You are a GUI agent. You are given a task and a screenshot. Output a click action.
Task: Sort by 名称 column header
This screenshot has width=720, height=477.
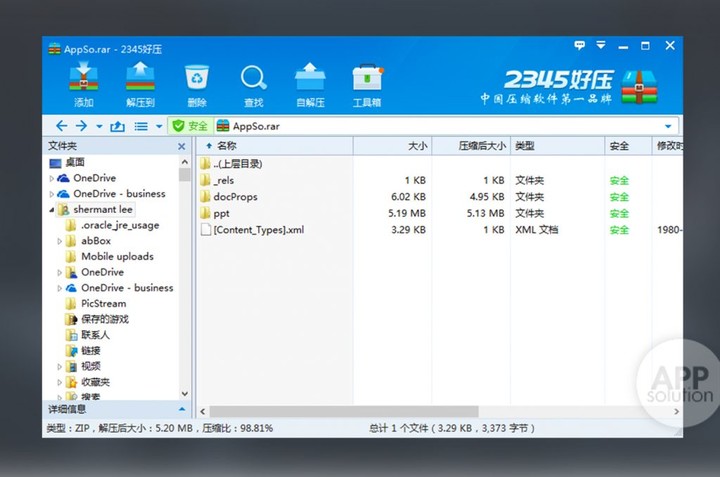[x=275, y=146]
